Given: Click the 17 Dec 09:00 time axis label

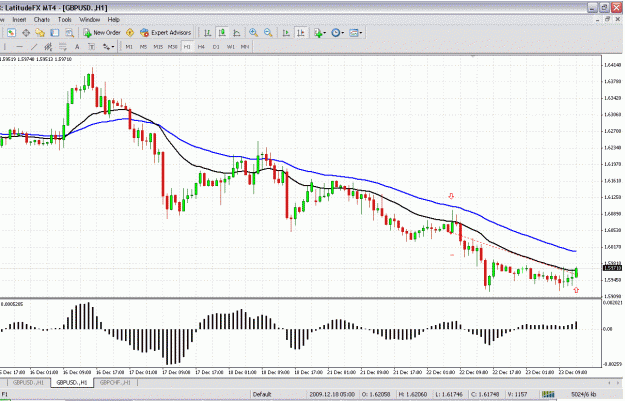Looking at the screenshot, I should click(x=177, y=372).
